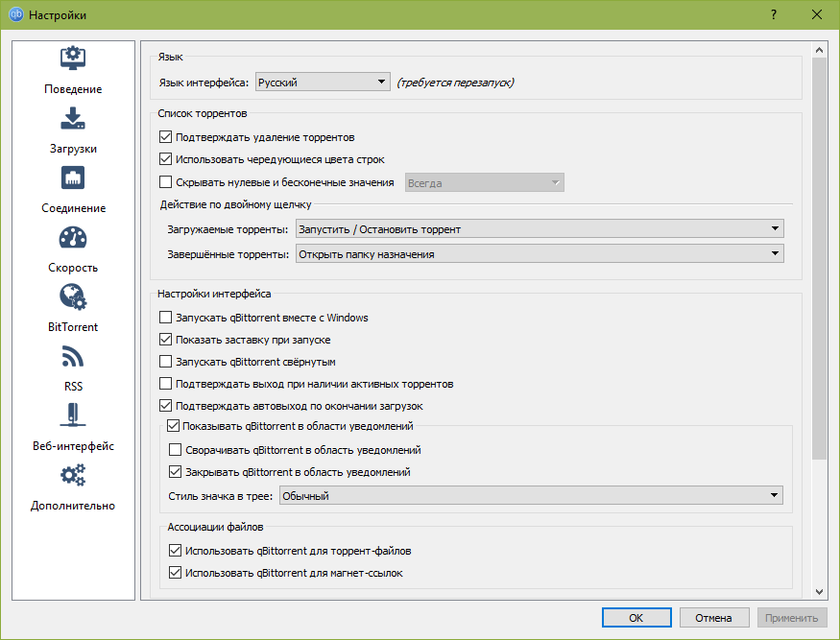Click the Список торрентов group title

coord(202,113)
